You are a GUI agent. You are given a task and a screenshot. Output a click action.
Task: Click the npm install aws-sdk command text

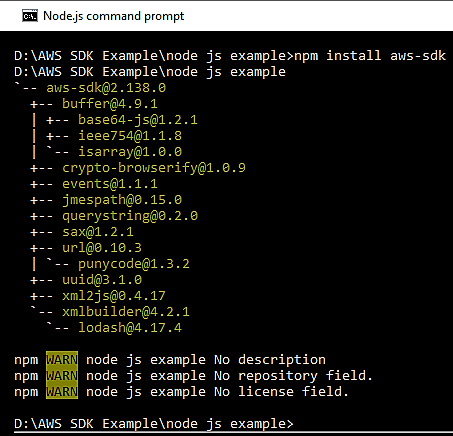(x=370, y=55)
